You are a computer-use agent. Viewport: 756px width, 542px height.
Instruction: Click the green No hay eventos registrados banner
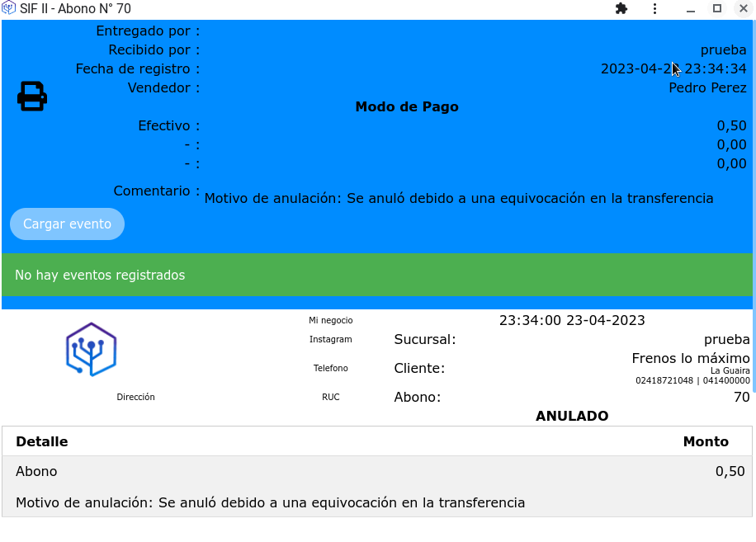tap(377, 275)
